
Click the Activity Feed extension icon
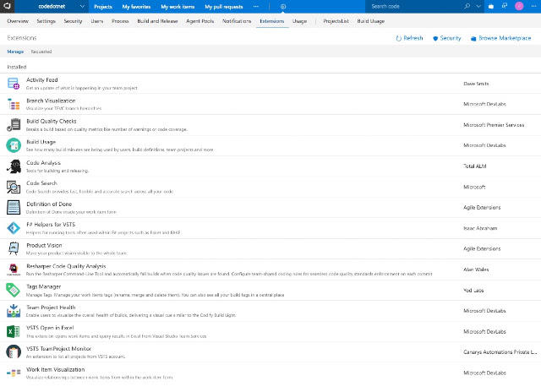(x=14, y=84)
